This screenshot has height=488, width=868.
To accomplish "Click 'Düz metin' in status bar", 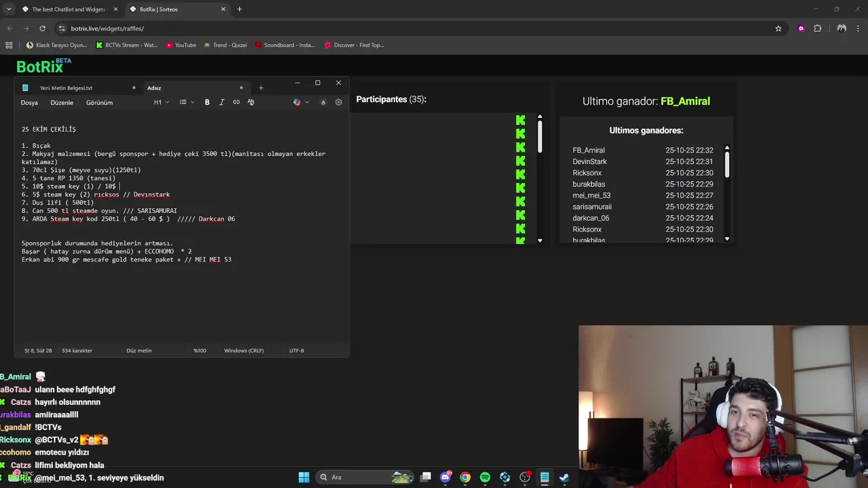I will tap(139, 350).
